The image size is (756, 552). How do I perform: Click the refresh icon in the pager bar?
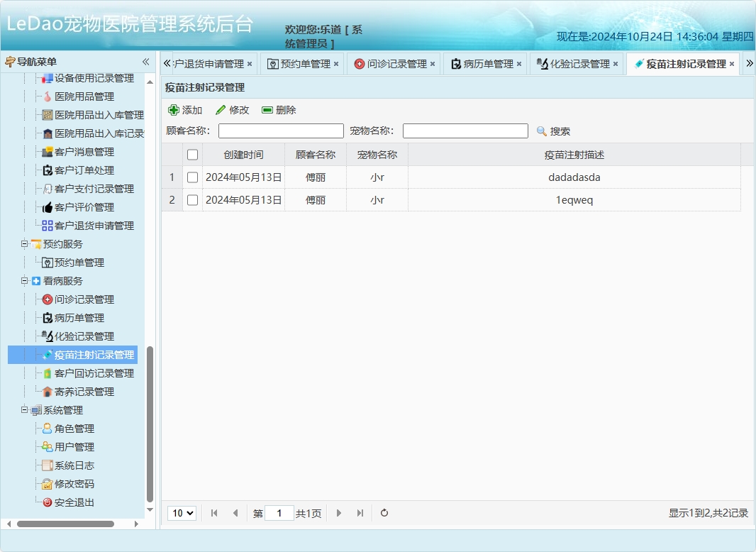384,513
